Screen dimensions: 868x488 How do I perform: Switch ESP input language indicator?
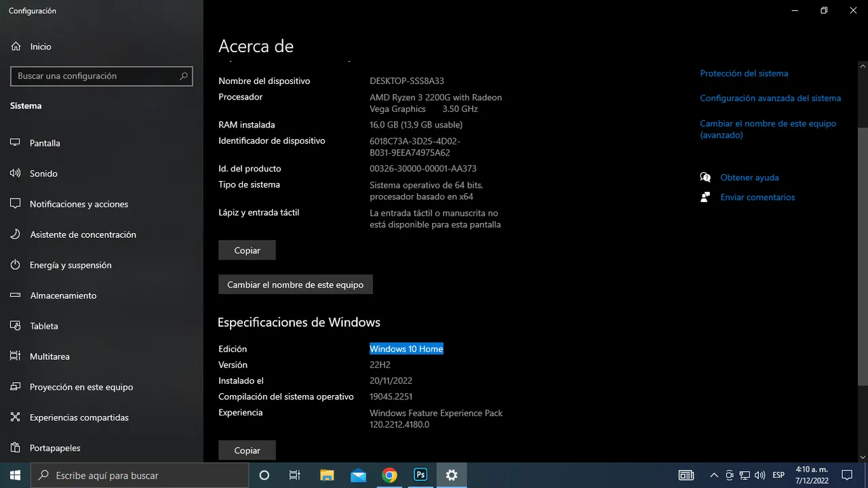(x=778, y=475)
